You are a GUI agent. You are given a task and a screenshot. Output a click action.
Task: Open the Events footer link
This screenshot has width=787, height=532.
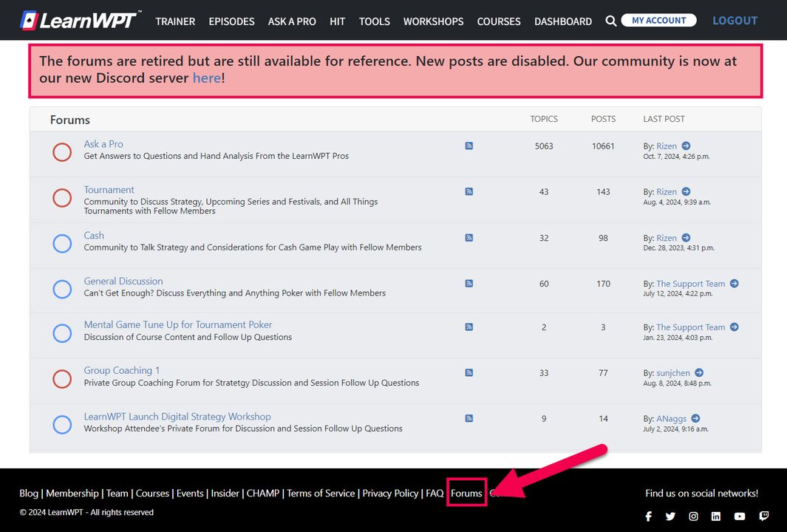point(190,494)
